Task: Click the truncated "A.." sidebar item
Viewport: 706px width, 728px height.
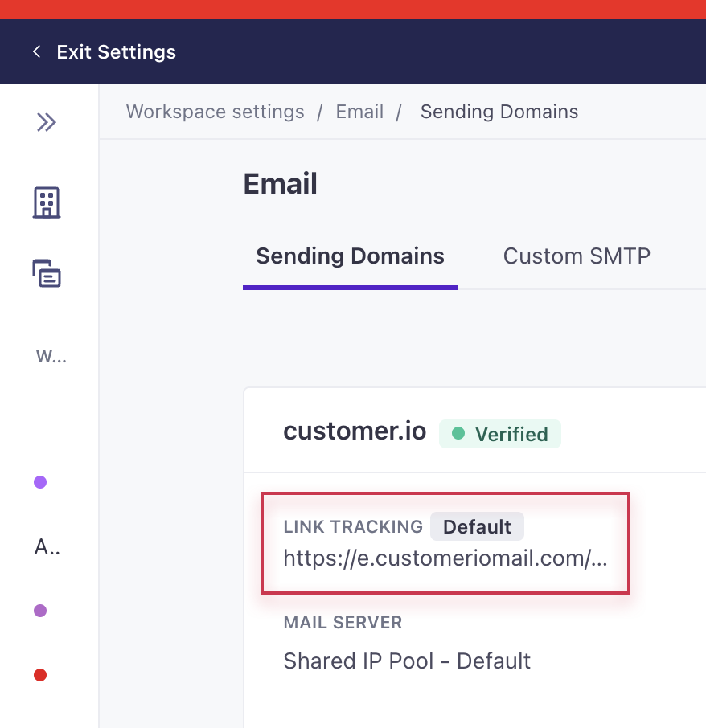Action: click(47, 547)
